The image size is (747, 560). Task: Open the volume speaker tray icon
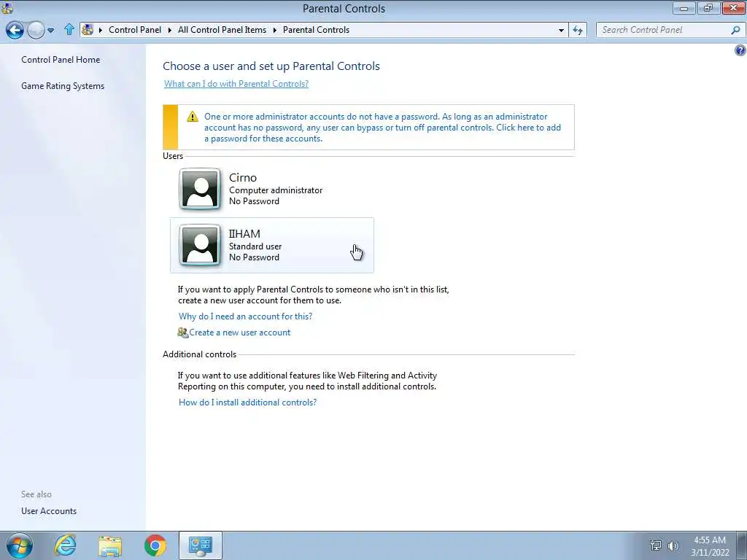[673, 545]
